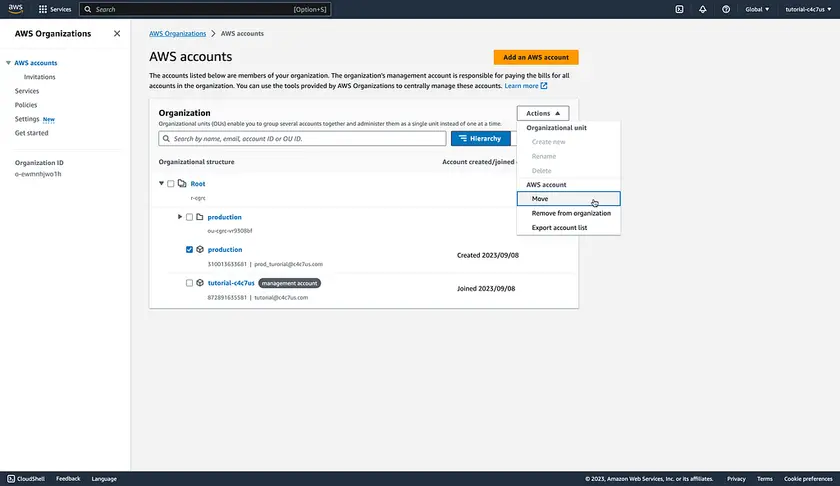Check the tutorial-c4c7us account checkbox
The image size is (840, 486).
(189, 283)
